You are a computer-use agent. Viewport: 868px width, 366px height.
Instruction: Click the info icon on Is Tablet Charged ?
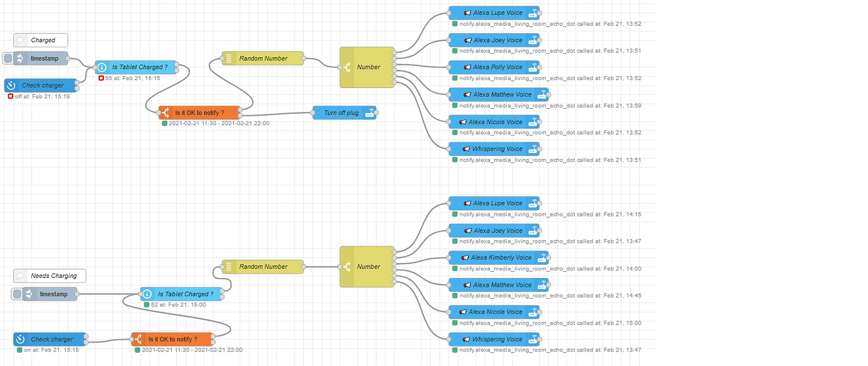pyautogui.click(x=101, y=67)
